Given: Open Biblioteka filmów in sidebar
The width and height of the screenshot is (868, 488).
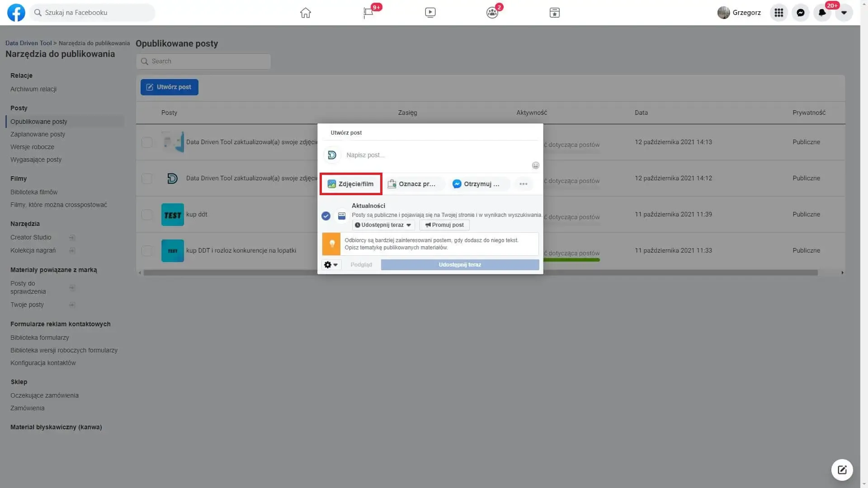Looking at the screenshot, I should click(x=34, y=192).
